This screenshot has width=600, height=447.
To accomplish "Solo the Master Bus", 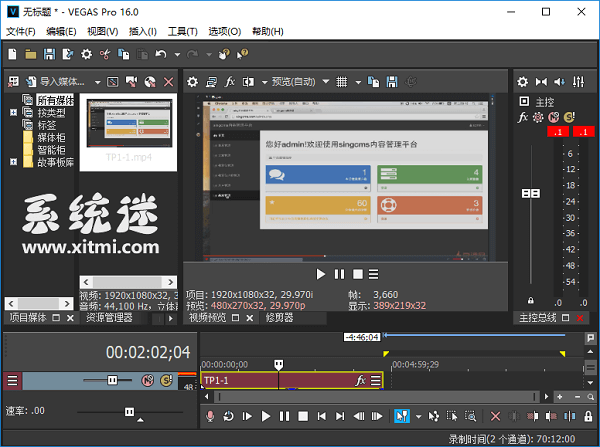I will coord(569,117).
